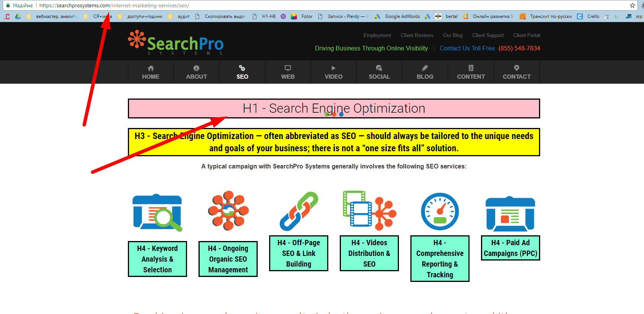Open the Google Drive bookmark icon
The image size is (644, 314).
tap(18, 16)
